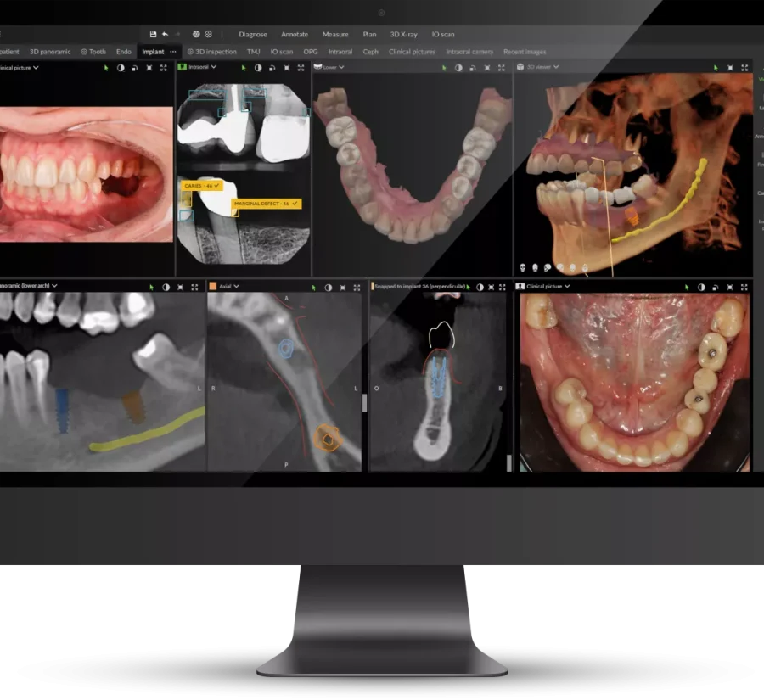Click fit-to-view icon in Axial pane
The image size is (764, 700).
[x=343, y=288]
